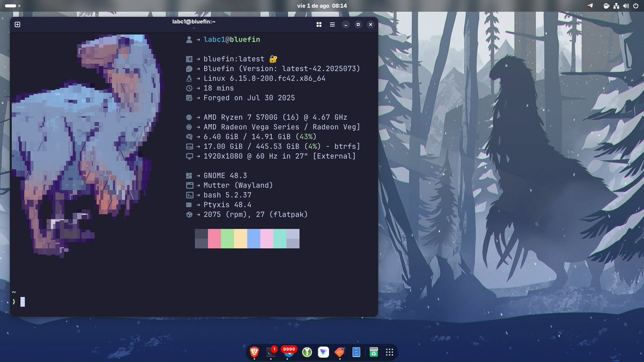This screenshot has height=362, width=644.
Task: Click the image icon beside bluefin:latest
Action: click(189, 59)
